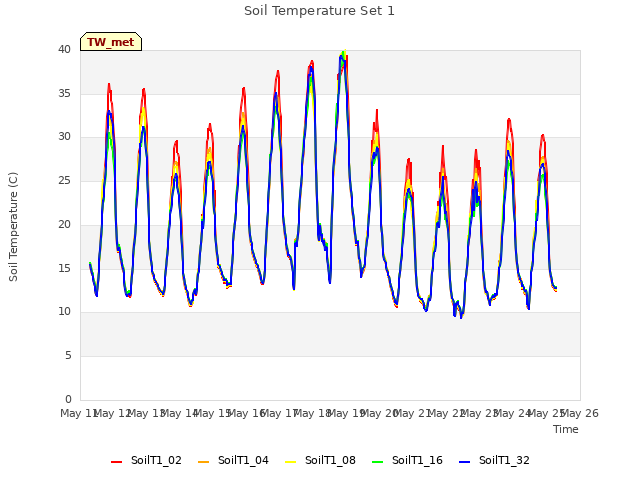This screenshot has width=640, height=480.
Task: Click the y-axis tick value 15
Action: tap(64, 268)
